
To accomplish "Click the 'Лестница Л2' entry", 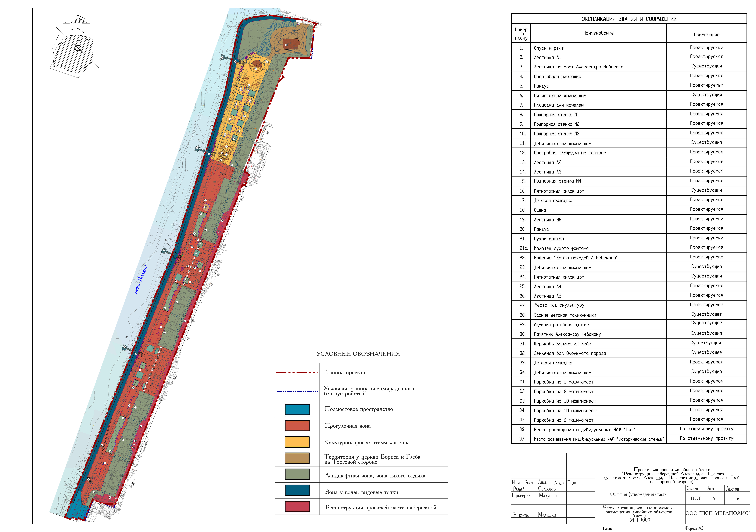I will [x=548, y=162].
